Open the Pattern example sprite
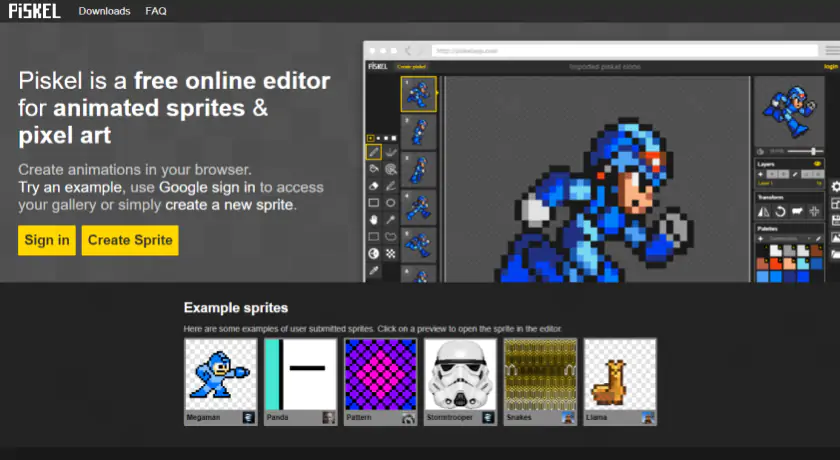840x460 pixels. tap(380, 381)
